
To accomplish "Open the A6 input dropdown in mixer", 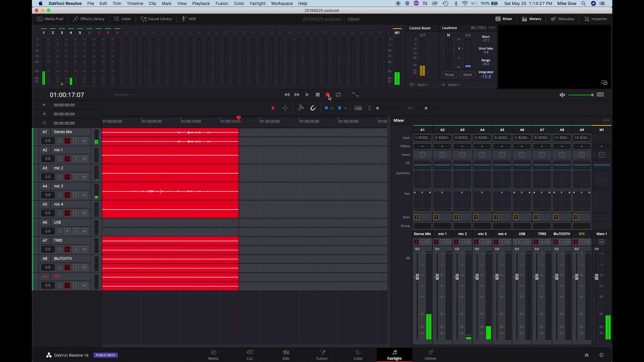I will tap(522, 138).
